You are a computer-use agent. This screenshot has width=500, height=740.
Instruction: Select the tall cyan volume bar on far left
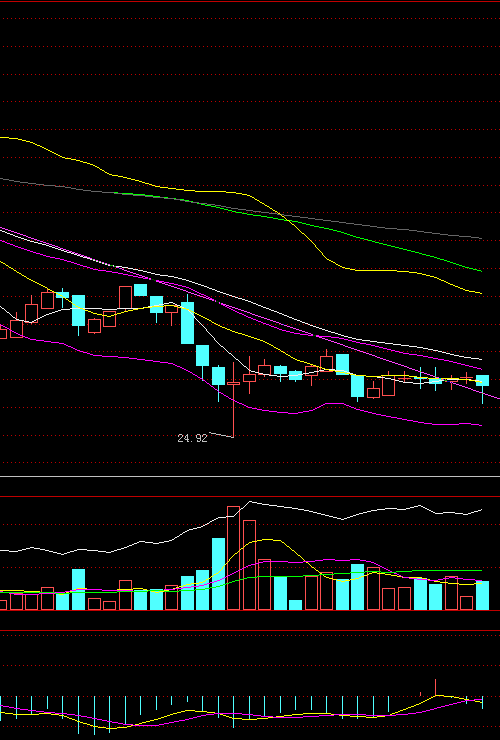(x=78, y=589)
